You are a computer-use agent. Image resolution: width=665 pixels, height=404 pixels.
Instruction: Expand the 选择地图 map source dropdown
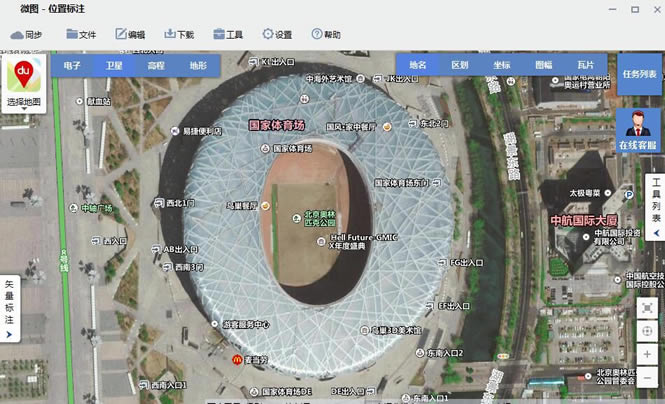coord(24,103)
